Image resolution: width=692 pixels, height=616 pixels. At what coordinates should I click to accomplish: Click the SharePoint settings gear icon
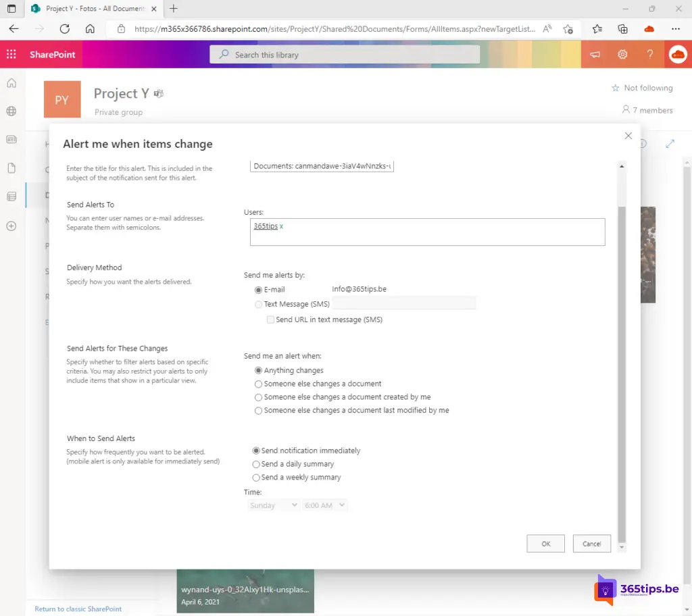[622, 55]
